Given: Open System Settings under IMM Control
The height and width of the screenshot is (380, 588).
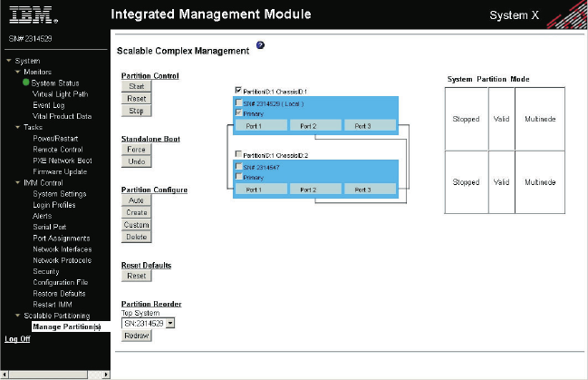Looking at the screenshot, I should click(60, 194).
